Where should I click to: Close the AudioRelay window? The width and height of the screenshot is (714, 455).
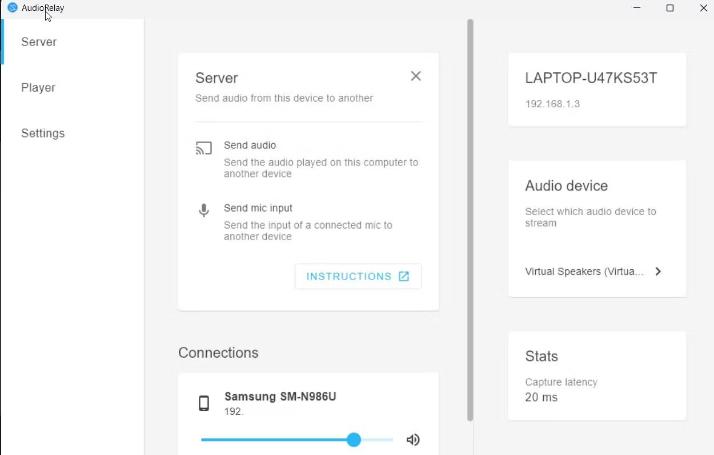703,8
